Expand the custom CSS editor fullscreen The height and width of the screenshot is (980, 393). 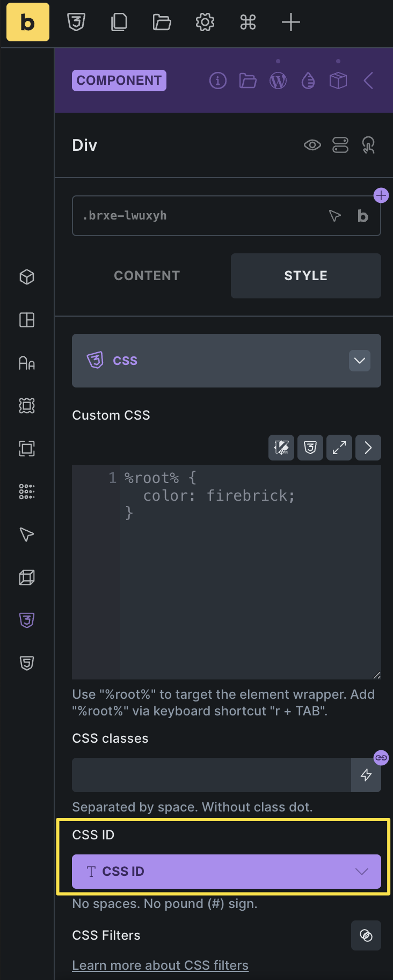[339, 448]
